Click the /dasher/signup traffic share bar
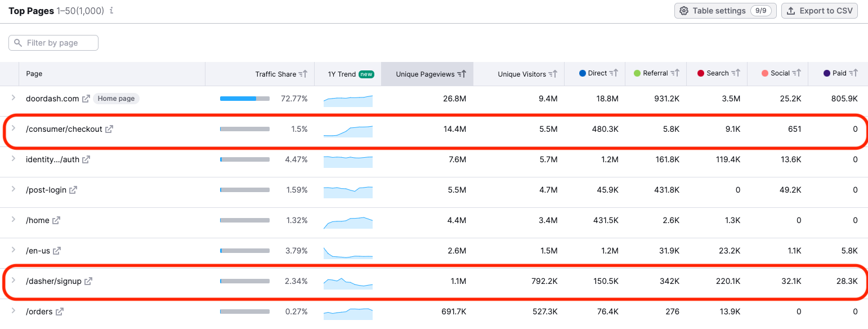 click(x=245, y=281)
